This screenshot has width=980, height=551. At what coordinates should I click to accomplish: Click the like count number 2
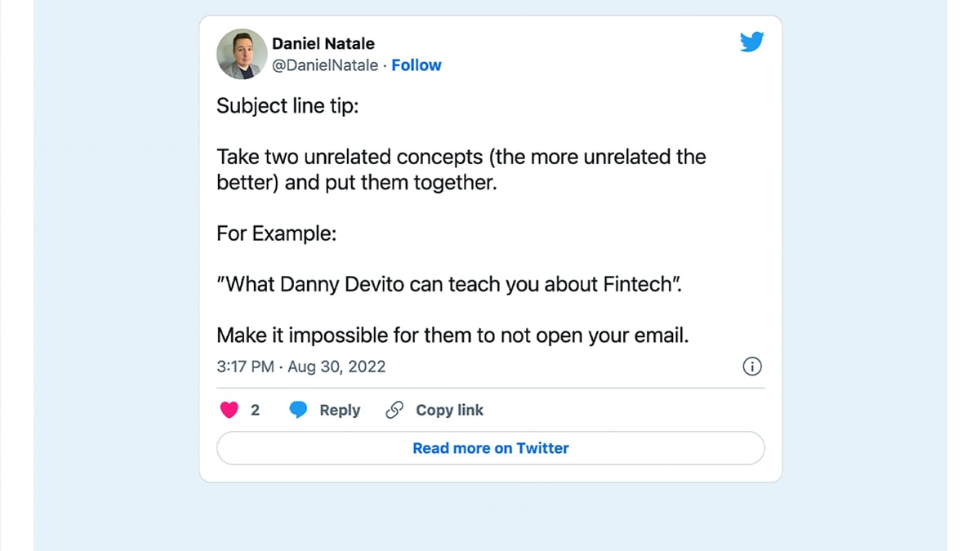[x=255, y=410]
